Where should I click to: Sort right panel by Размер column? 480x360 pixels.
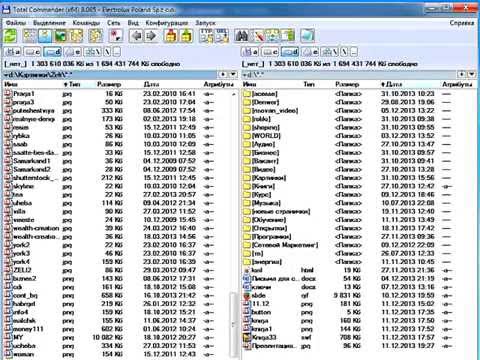347,85
